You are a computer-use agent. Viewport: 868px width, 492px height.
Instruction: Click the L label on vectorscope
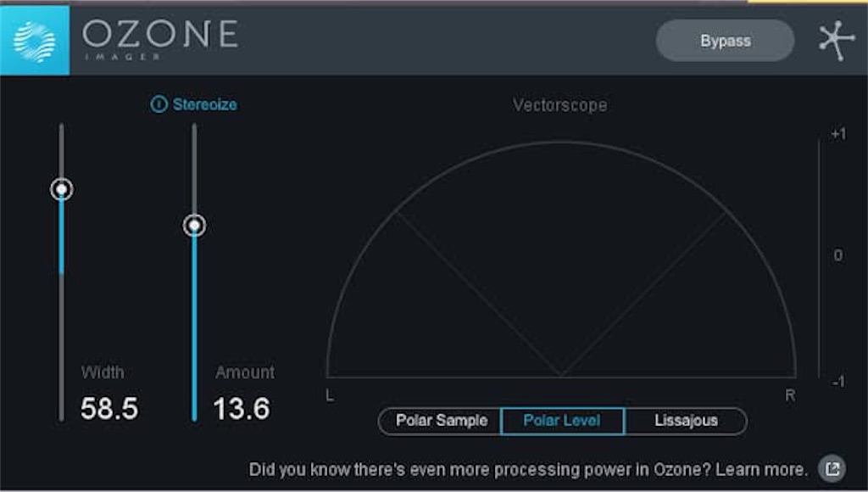tap(330, 395)
